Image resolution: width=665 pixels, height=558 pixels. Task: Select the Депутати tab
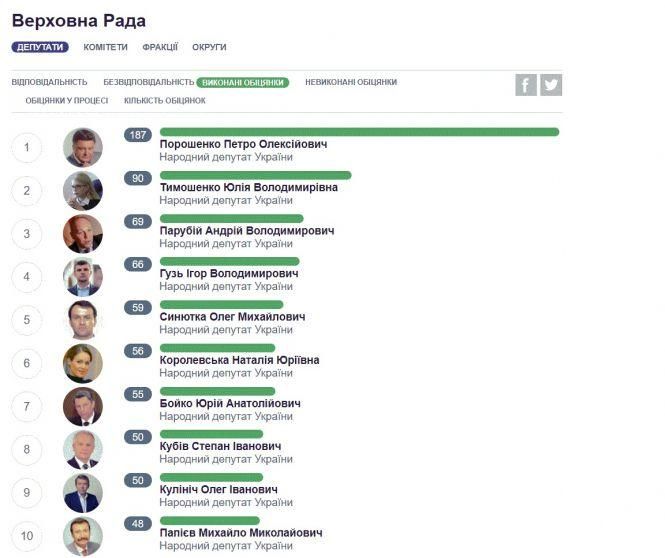click(x=40, y=47)
